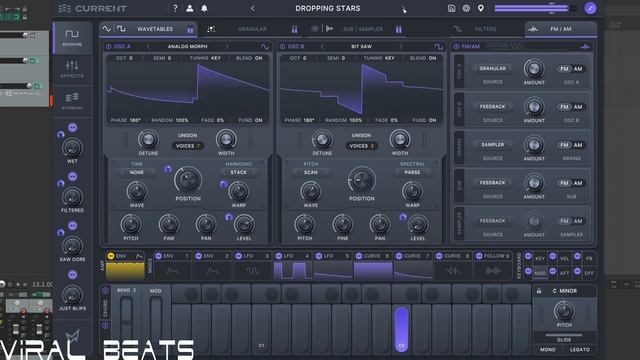Switch to the GRANULAR tab

coord(252,29)
